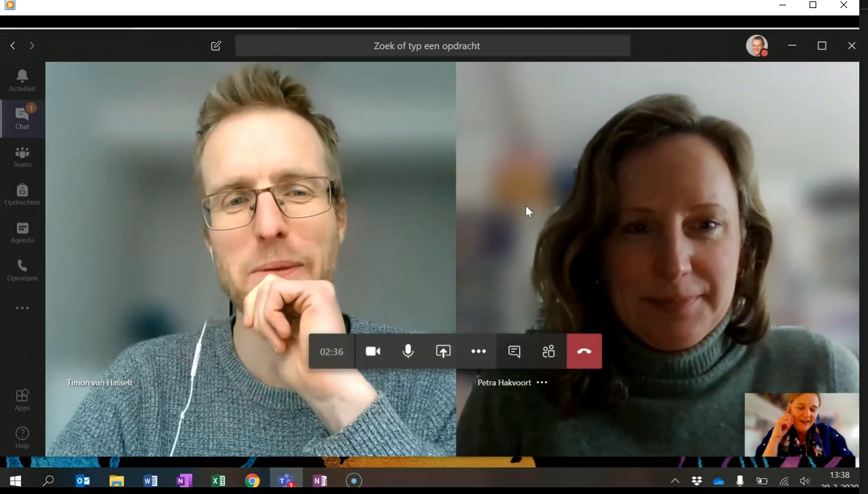Open the Apps store in sidebar

coord(22,399)
